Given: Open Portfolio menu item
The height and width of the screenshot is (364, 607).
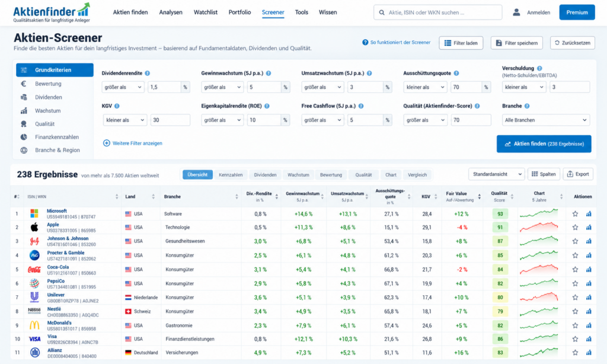Looking at the screenshot, I should click(239, 12).
